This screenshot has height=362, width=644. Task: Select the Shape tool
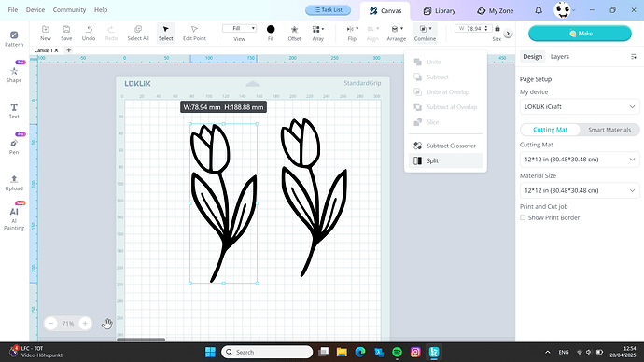click(x=14, y=75)
